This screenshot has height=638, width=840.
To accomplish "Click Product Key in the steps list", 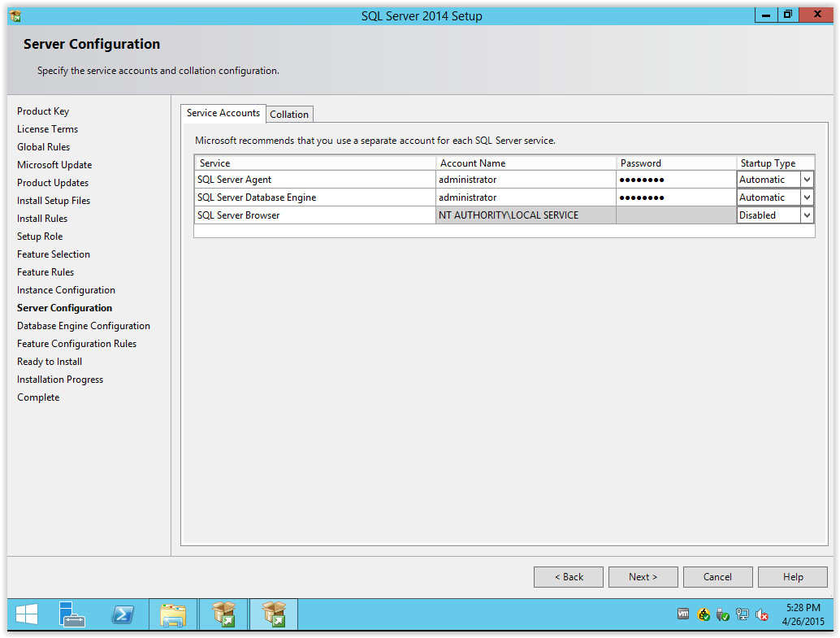I will 43,111.
